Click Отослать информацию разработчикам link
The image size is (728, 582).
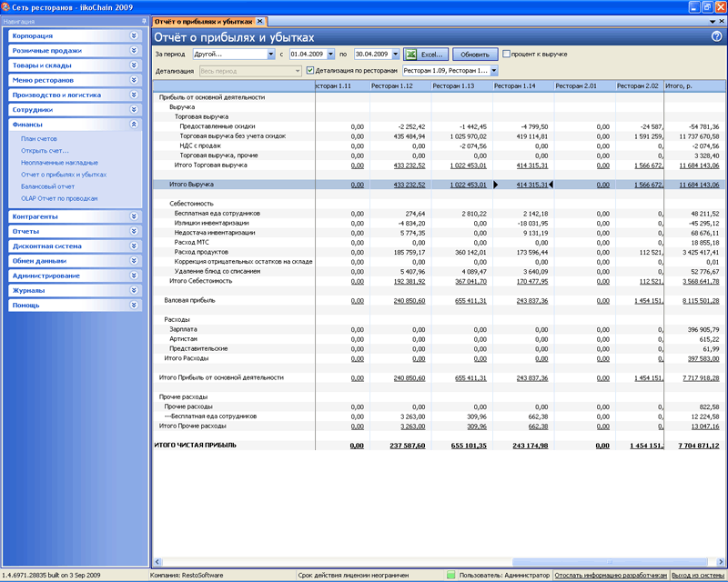tap(611, 575)
